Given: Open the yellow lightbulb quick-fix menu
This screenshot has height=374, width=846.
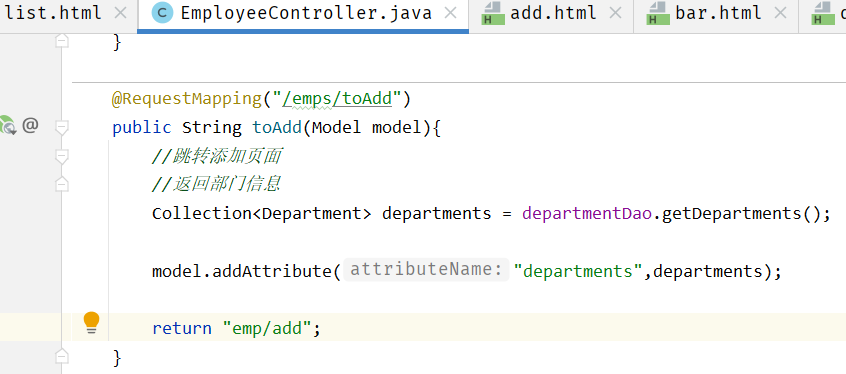Looking at the screenshot, I should point(91,323).
